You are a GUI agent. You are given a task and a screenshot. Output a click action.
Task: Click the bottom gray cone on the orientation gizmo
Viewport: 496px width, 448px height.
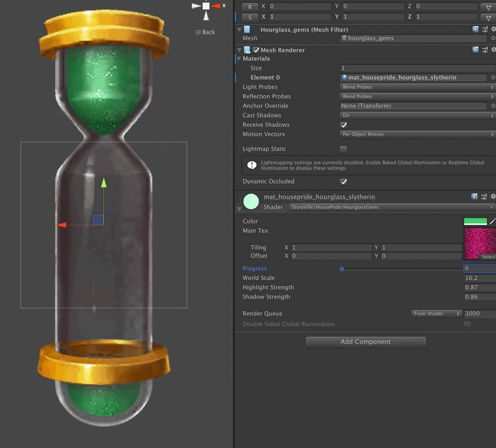(206, 16)
